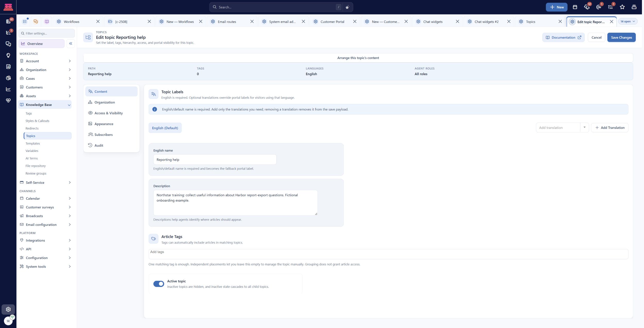Click the topic tree icon beside page title

[88, 37]
